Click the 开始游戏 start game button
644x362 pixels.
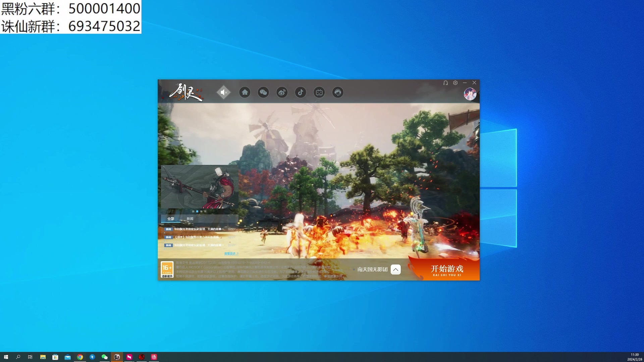point(447,270)
